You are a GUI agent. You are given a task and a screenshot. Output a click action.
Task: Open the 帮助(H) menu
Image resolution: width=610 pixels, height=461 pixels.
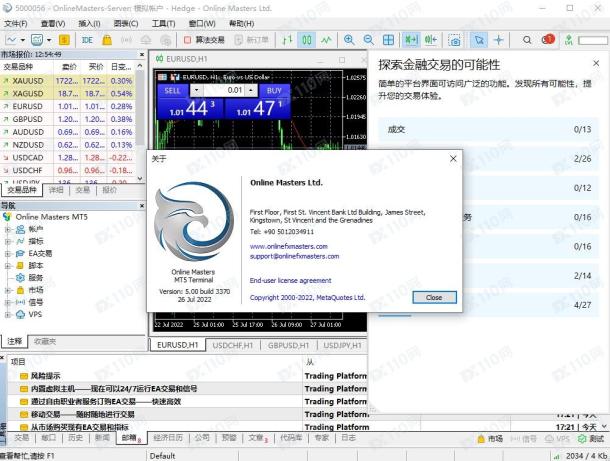(x=242, y=24)
